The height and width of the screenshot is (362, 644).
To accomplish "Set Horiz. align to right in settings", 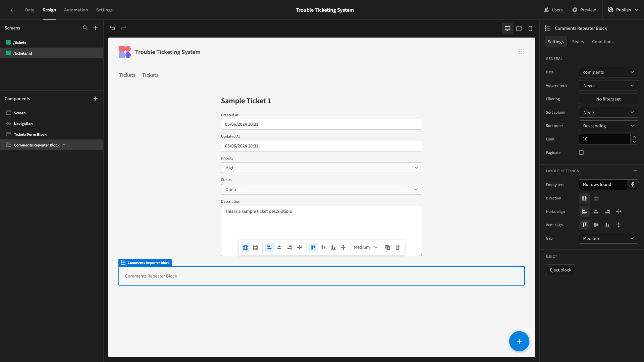I will tap(607, 212).
